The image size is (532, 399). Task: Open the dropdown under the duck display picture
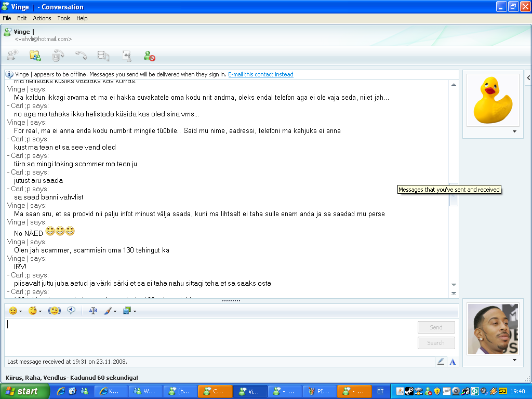point(514,131)
